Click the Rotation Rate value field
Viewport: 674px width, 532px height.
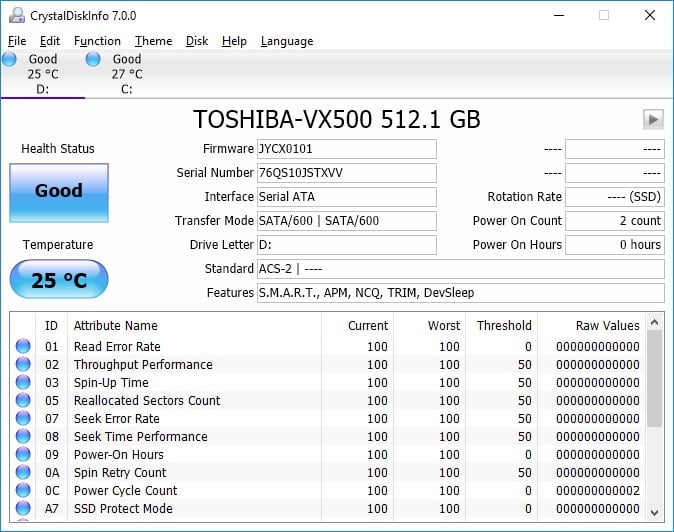pos(615,197)
